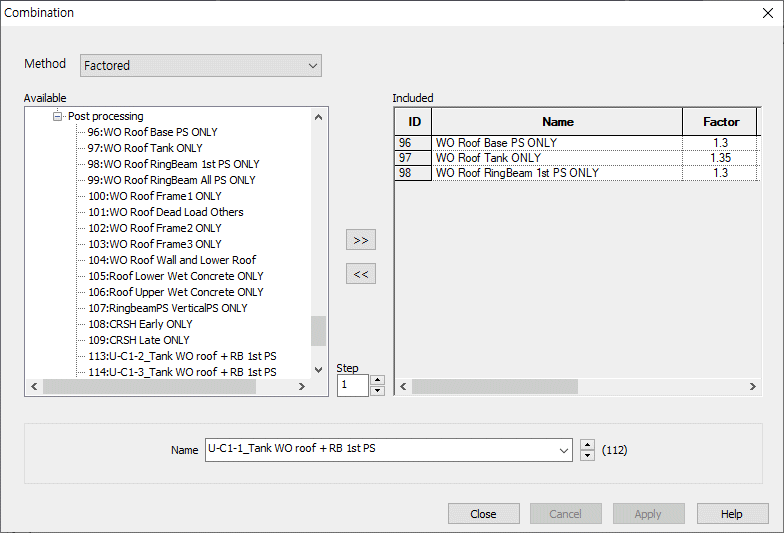This screenshot has width=784, height=533.
Task: Click the Close button
Action: [483, 514]
